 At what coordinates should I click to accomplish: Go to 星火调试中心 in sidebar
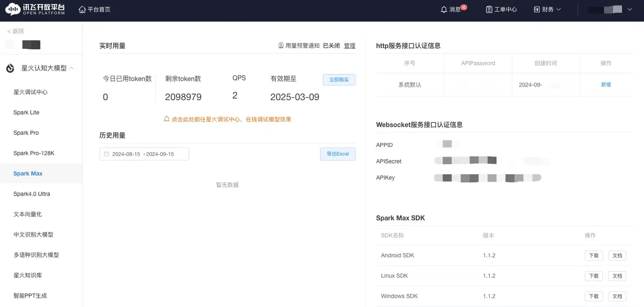30,92
